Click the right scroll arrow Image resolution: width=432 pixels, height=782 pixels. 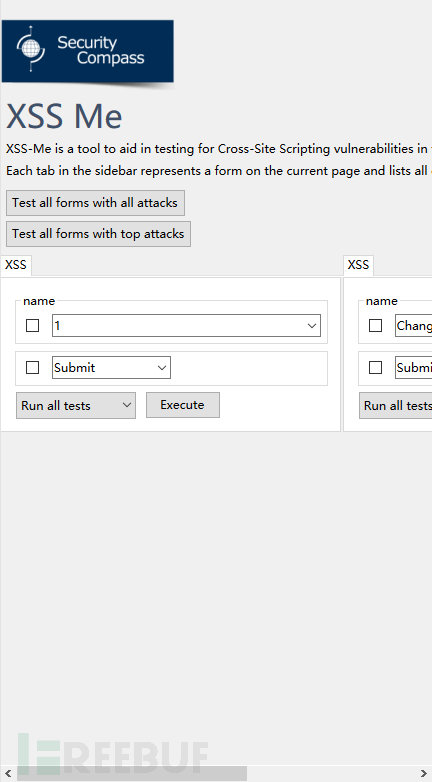pyautogui.click(x=424, y=774)
